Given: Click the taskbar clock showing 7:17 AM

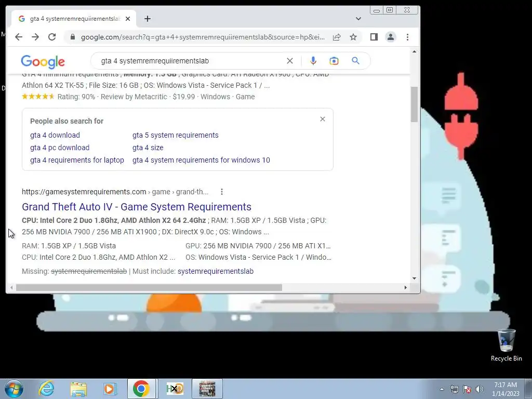Looking at the screenshot, I should [506, 389].
